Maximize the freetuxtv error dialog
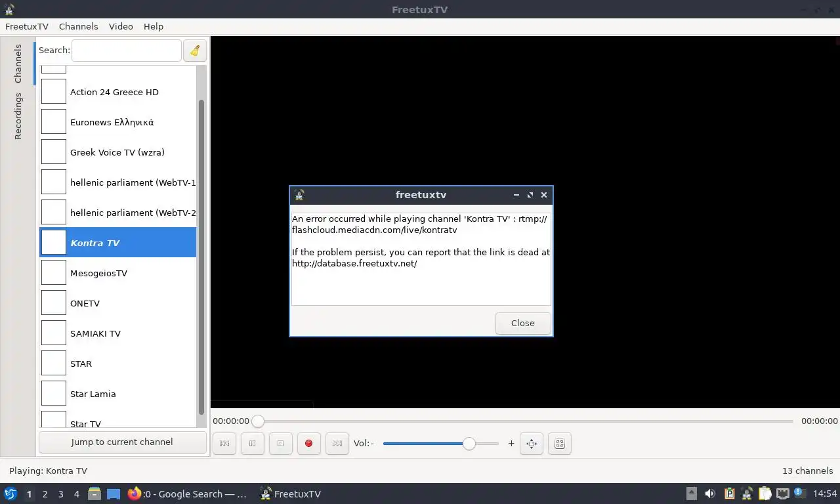840x504 pixels. tap(530, 195)
